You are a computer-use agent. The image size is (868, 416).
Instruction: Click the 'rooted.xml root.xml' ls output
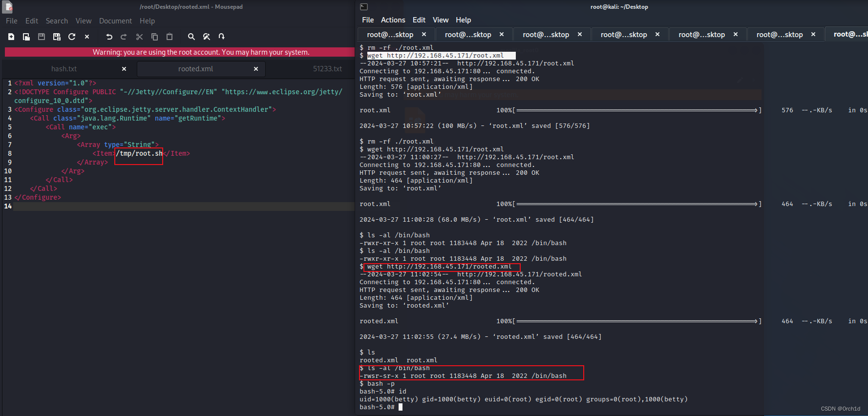(399, 360)
